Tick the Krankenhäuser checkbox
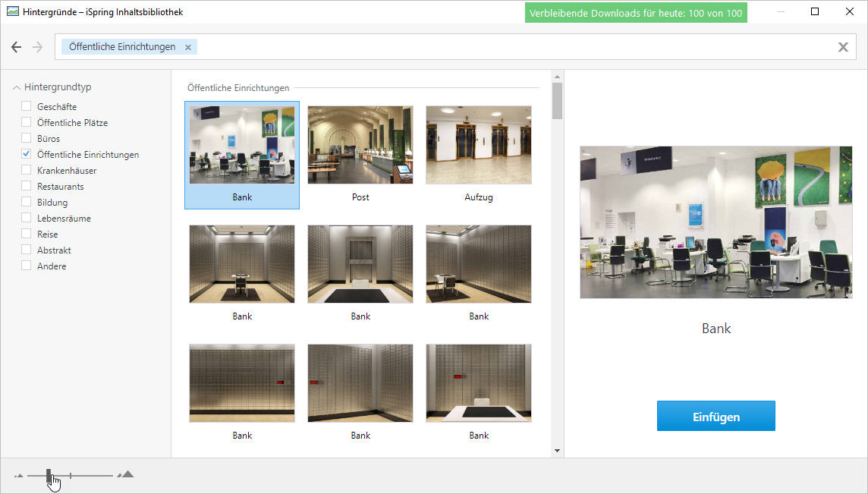 [27, 170]
